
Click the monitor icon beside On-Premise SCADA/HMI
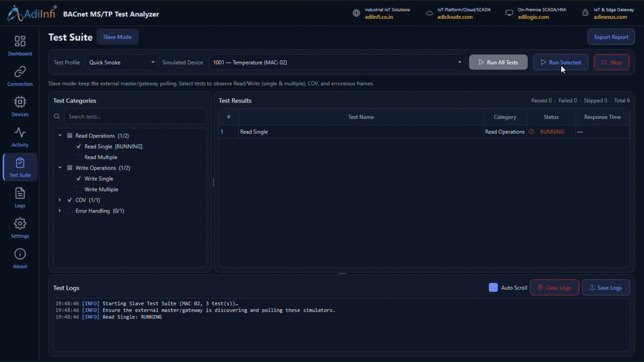tap(509, 13)
